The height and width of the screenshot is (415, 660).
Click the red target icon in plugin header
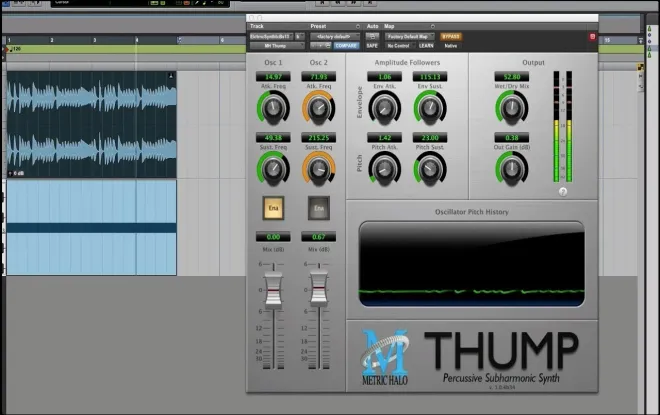click(592, 37)
